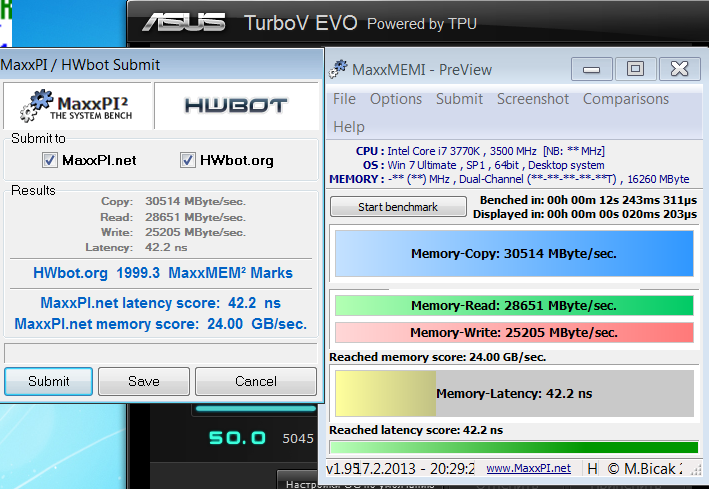Click the Memory-Latency 42.2 ns bar

(514, 394)
